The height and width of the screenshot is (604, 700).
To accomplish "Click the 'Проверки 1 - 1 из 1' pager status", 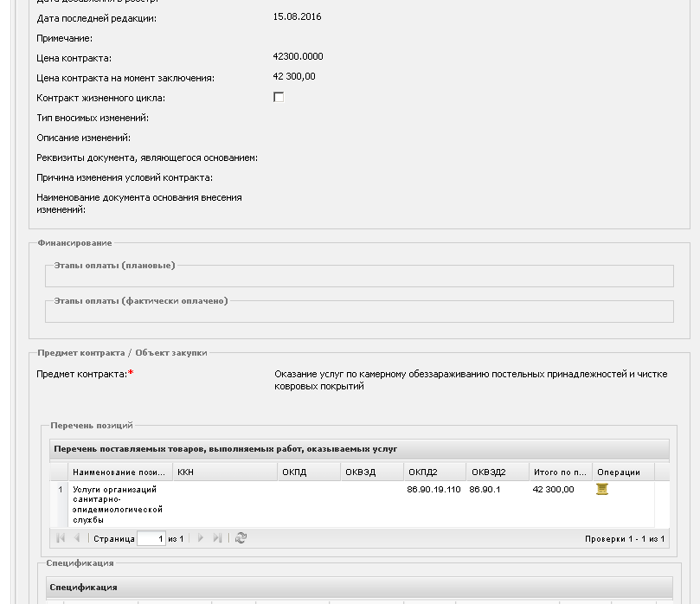I will 625,539.
